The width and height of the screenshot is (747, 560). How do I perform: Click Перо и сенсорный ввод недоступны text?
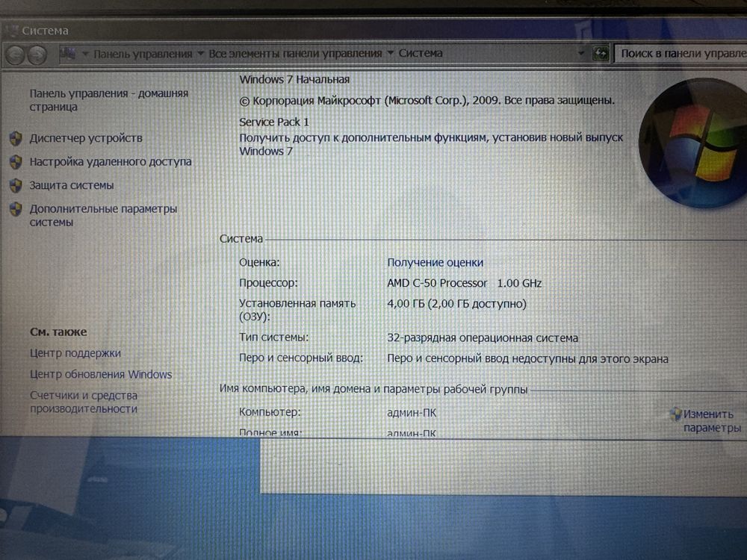527,358
